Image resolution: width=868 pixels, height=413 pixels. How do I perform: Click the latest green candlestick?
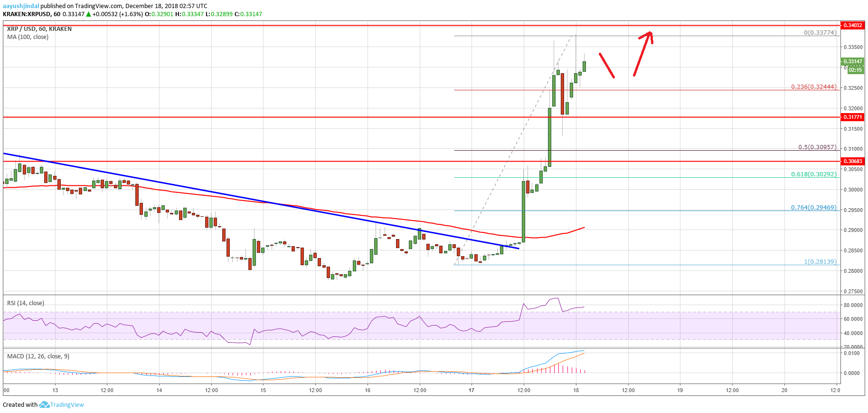coord(584,66)
